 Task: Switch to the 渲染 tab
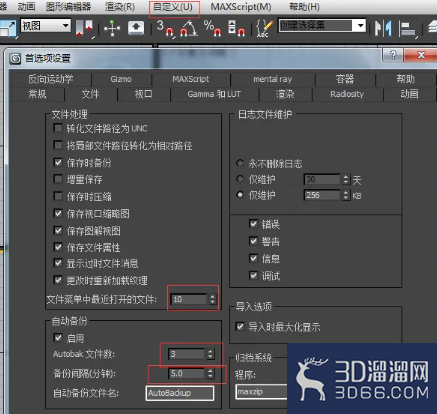click(285, 94)
